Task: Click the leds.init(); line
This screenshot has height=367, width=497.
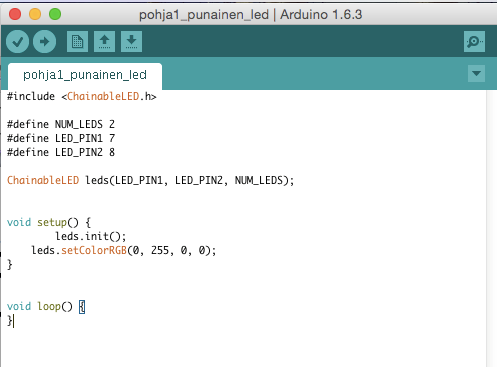Action: click(x=91, y=236)
